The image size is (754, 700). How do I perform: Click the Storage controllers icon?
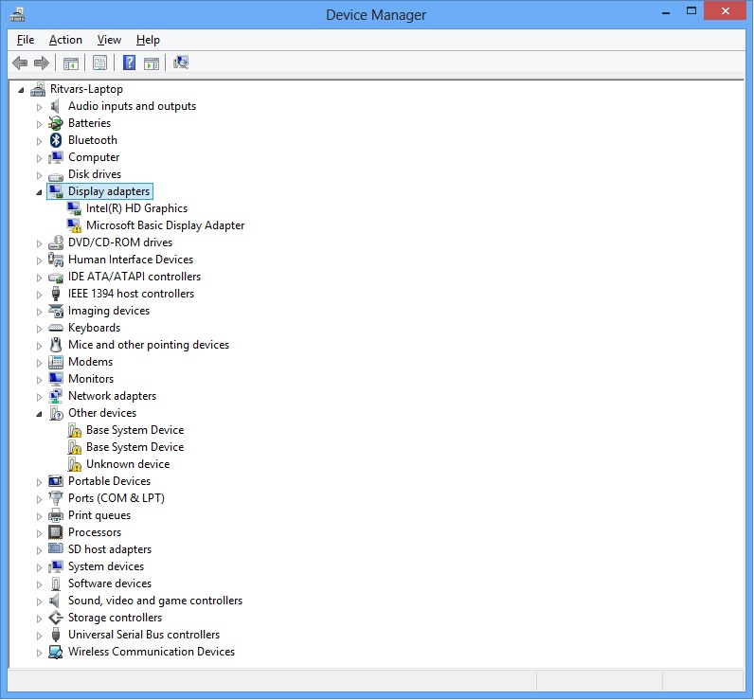56,618
